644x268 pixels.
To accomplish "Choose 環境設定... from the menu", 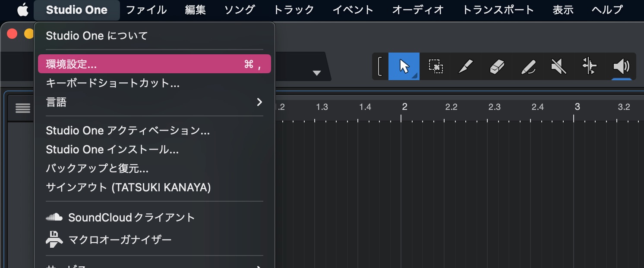I will pyautogui.click(x=155, y=64).
